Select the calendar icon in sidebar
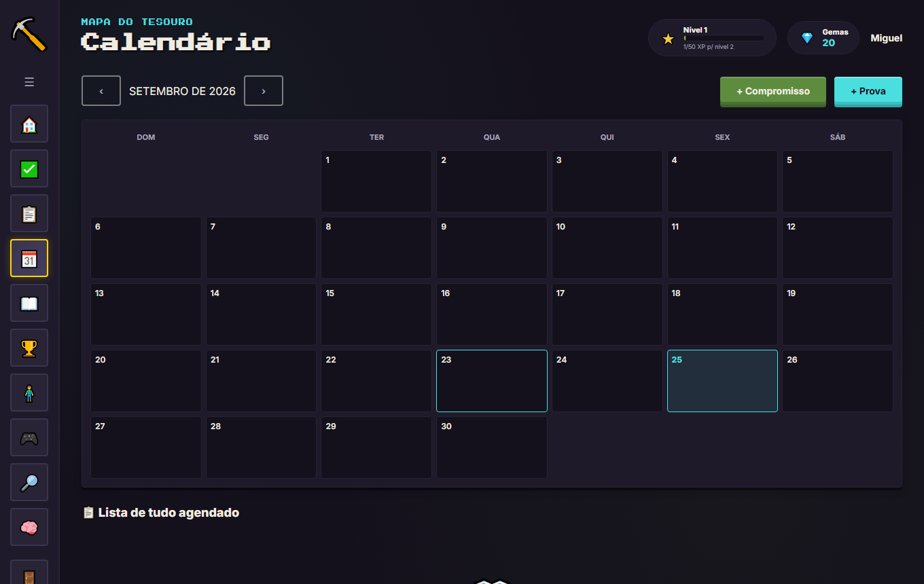Screen dimensions: 924x584 pyautogui.click(x=29, y=259)
